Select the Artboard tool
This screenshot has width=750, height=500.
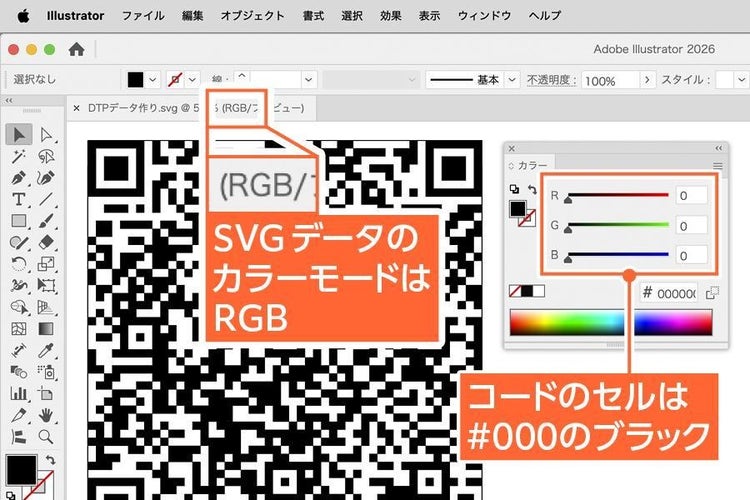(46, 393)
